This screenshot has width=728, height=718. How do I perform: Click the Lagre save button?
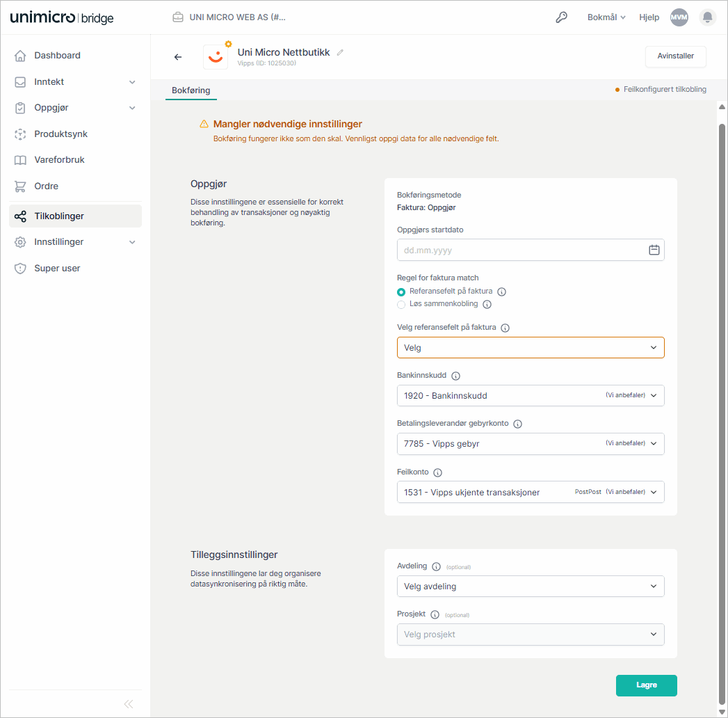(646, 685)
